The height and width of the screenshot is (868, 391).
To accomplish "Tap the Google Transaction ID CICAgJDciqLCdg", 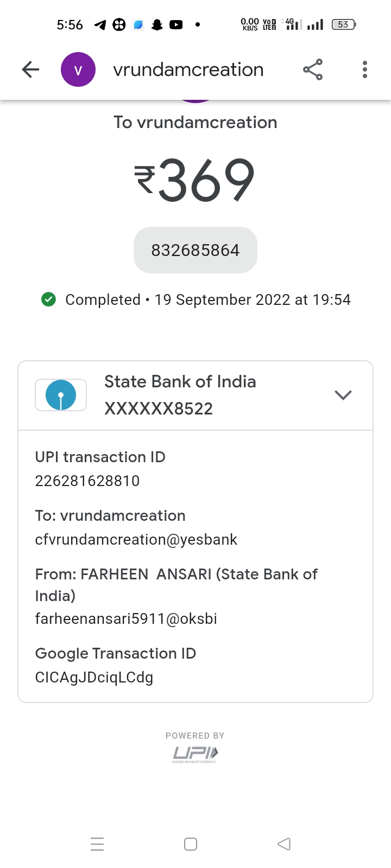I will tap(94, 677).
